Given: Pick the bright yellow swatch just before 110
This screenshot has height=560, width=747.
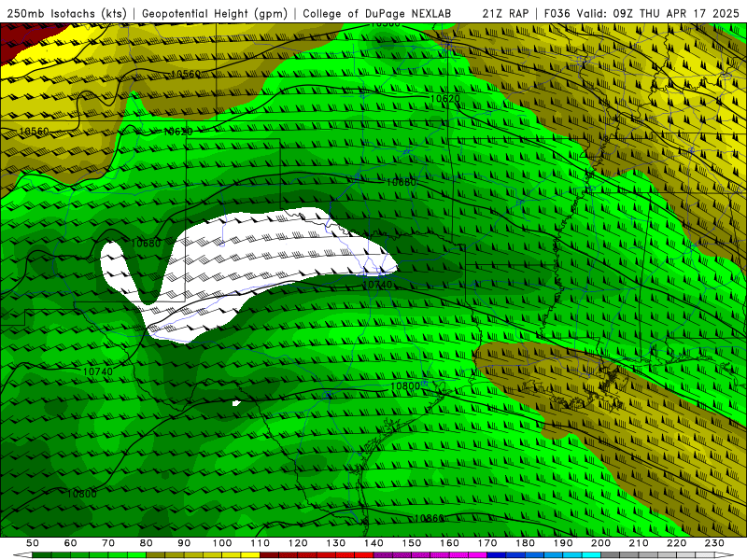Looking at the screenshot, I should (250, 554).
